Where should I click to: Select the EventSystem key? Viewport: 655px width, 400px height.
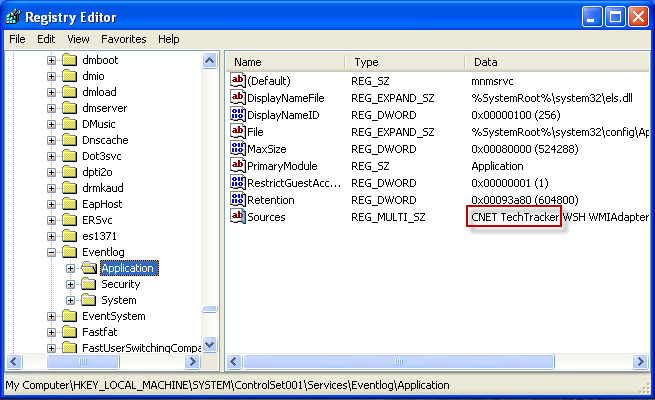click(x=114, y=316)
